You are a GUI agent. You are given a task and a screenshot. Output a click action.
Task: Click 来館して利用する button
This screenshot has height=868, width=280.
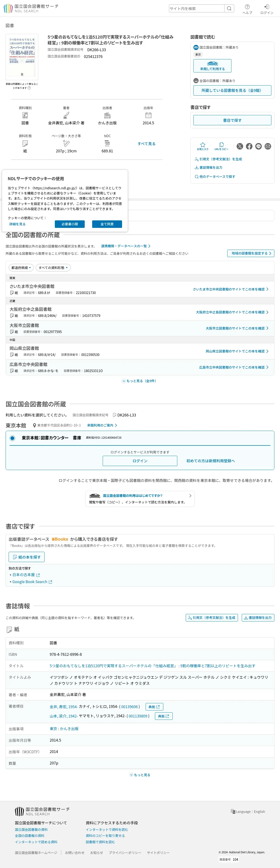pos(212,66)
